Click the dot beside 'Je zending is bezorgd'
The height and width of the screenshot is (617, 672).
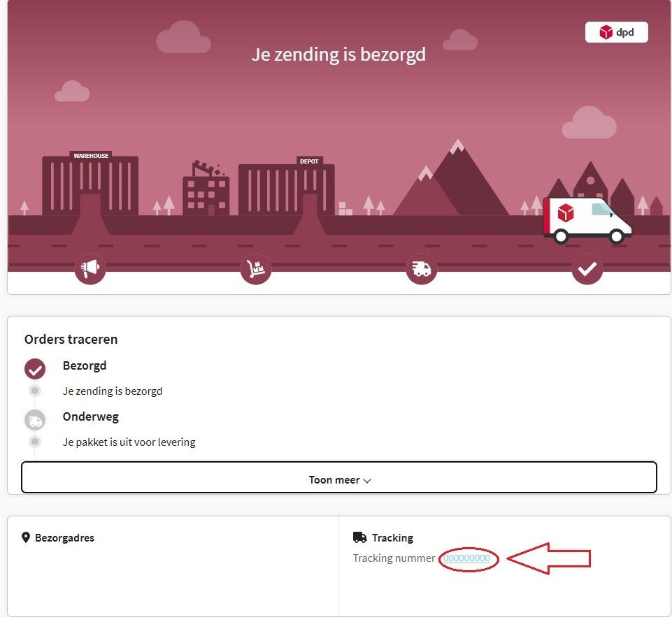35,391
